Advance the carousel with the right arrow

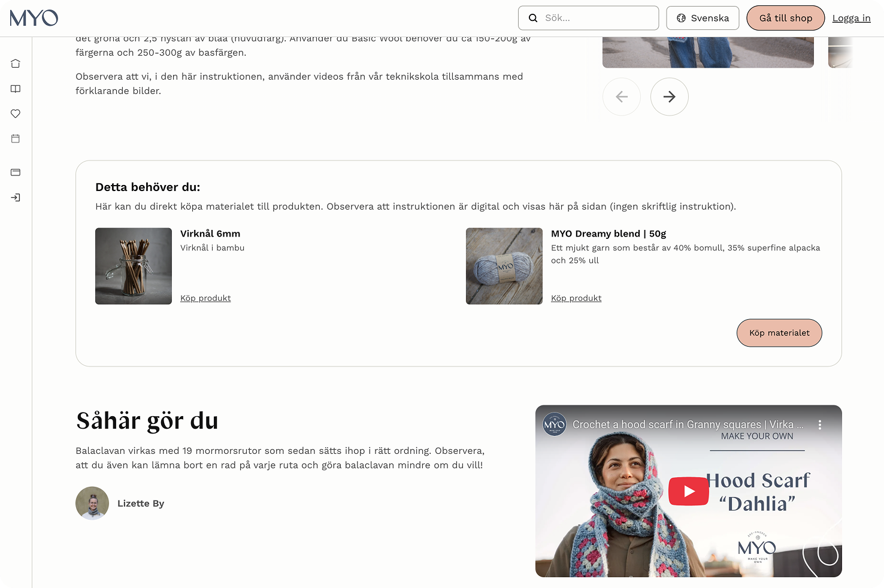tap(669, 96)
